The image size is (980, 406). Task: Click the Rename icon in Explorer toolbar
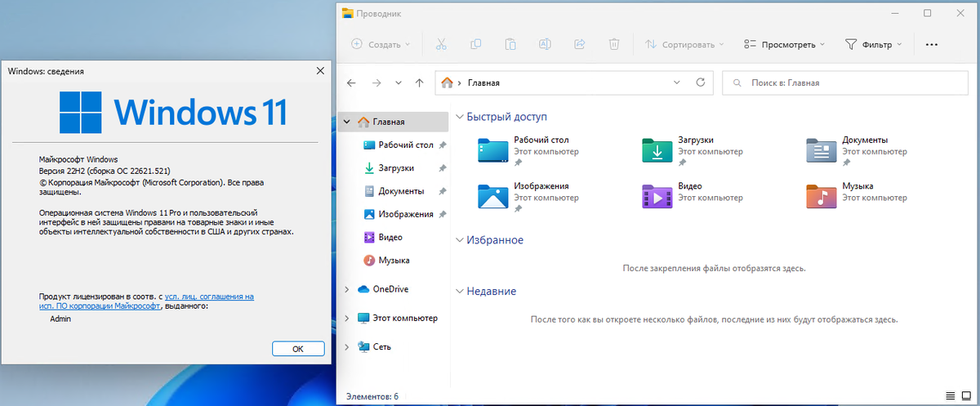tap(545, 44)
